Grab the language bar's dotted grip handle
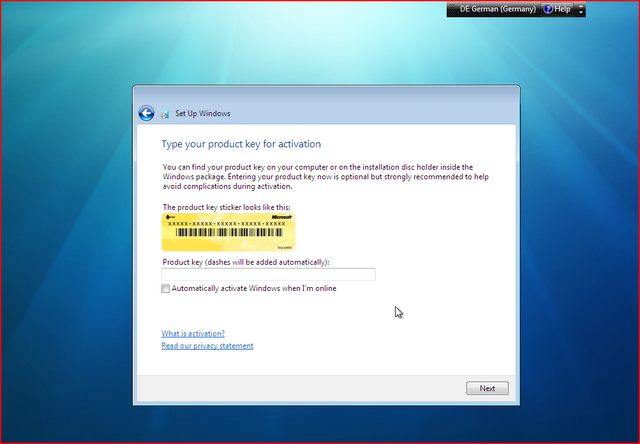Screen dimensions: 640x444 451,9
